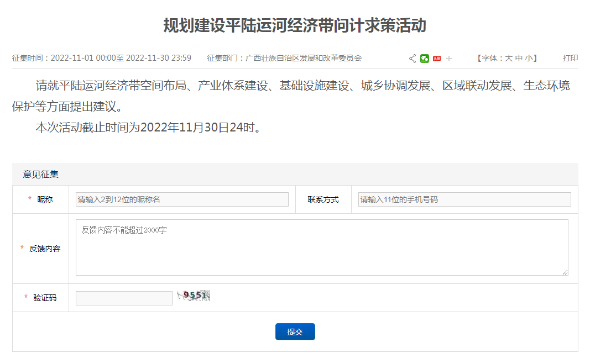Share via the red Toutiao icon
Image resolution: width=590 pixels, height=364 pixels.
click(437, 59)
